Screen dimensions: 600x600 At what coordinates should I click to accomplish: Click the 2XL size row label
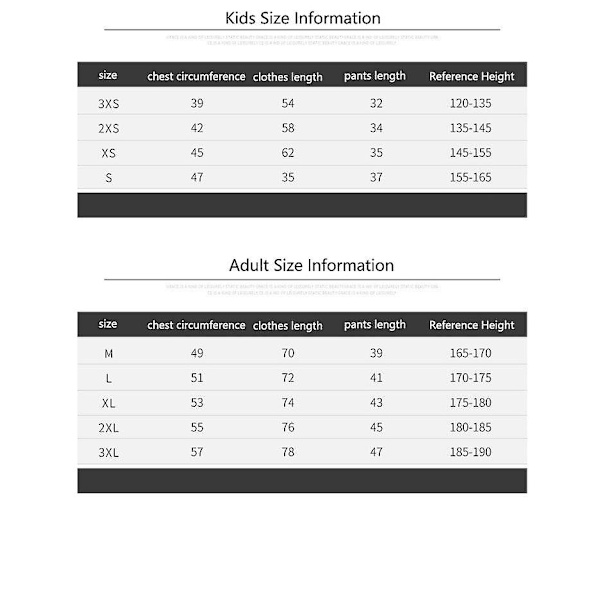(x=109, y=428)
